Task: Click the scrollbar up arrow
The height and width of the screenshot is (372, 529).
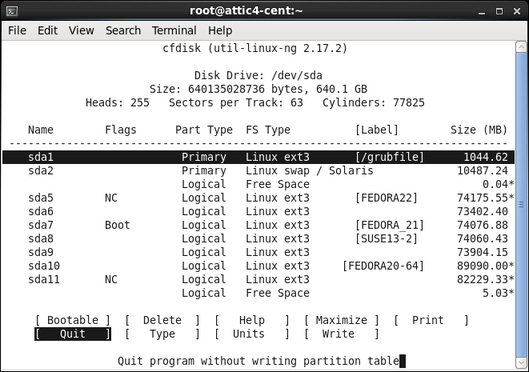Action: (x=521, y=47)
